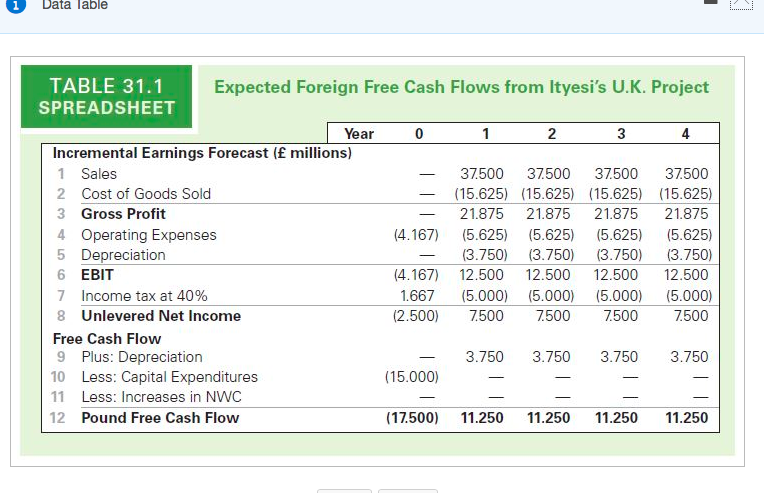Select Cost of Goods Sold (15.625) for Year 3

click(615, 194)
